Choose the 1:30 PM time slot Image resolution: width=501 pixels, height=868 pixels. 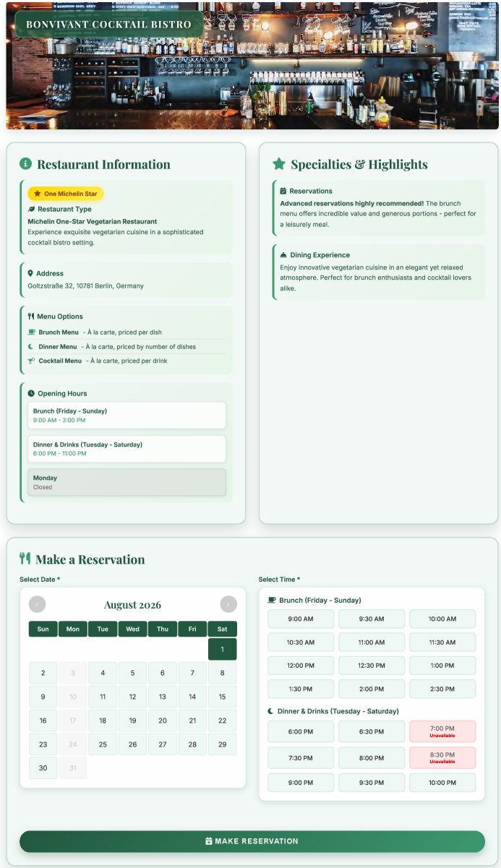coord(301,689)
